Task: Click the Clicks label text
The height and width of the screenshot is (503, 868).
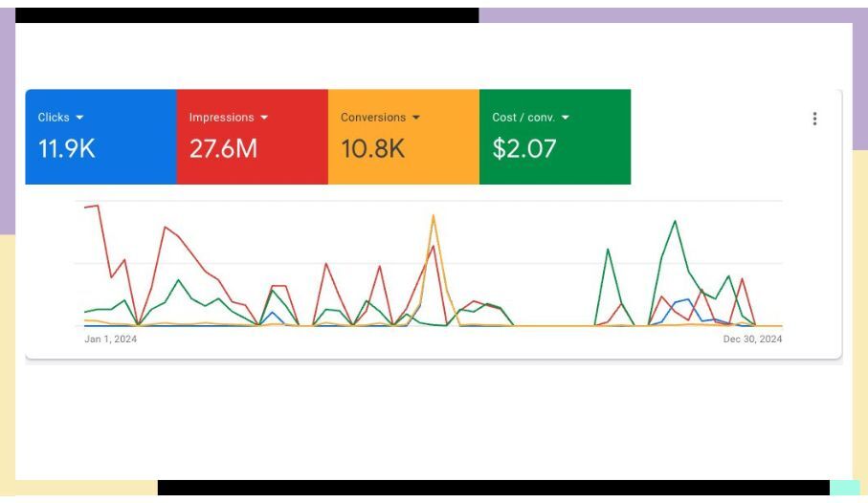Action: click(x=54, y=118)
